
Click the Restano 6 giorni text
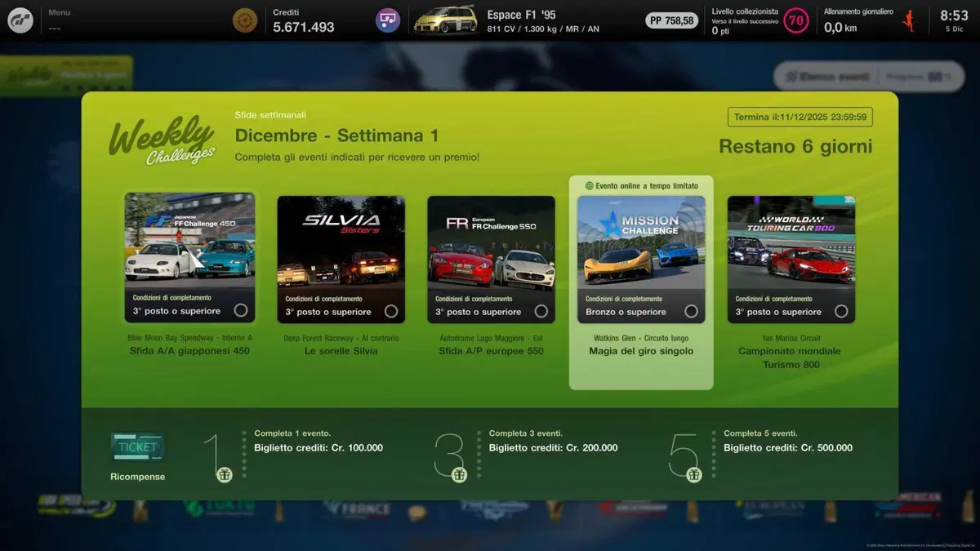click(795, 147)
